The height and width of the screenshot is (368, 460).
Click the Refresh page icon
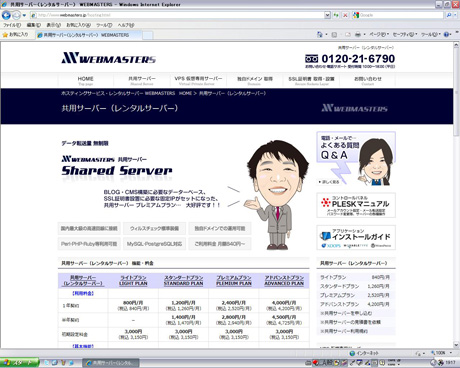tap(336, 15)
